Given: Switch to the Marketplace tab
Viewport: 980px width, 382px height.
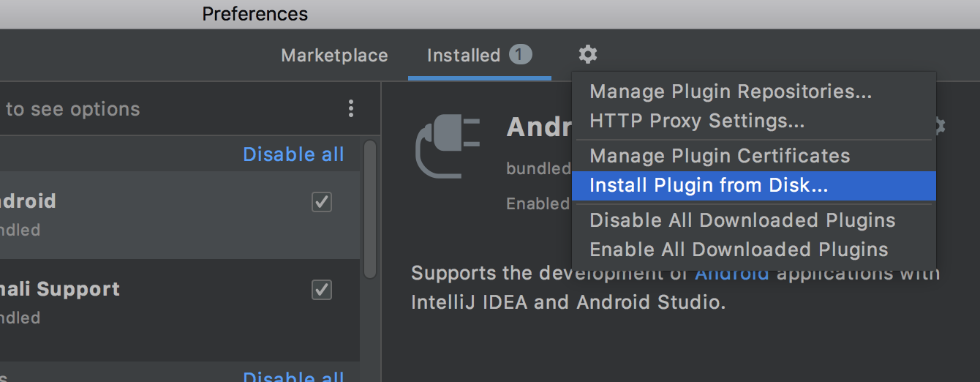Looking at the screenshot, I should [334, 56].
